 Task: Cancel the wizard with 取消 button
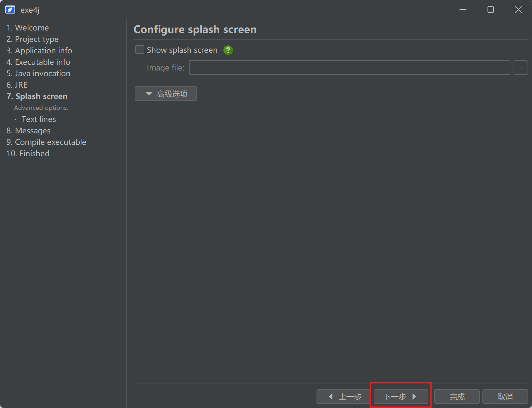pyautogui.click(x=505, y=397)
